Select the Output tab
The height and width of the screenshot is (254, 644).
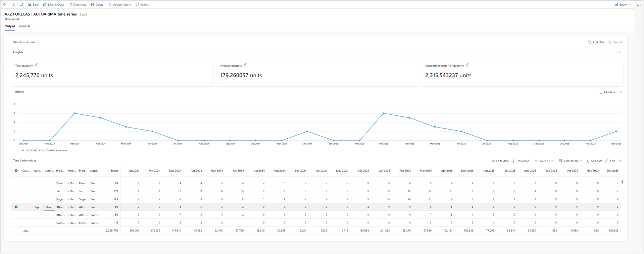[10, 26]
